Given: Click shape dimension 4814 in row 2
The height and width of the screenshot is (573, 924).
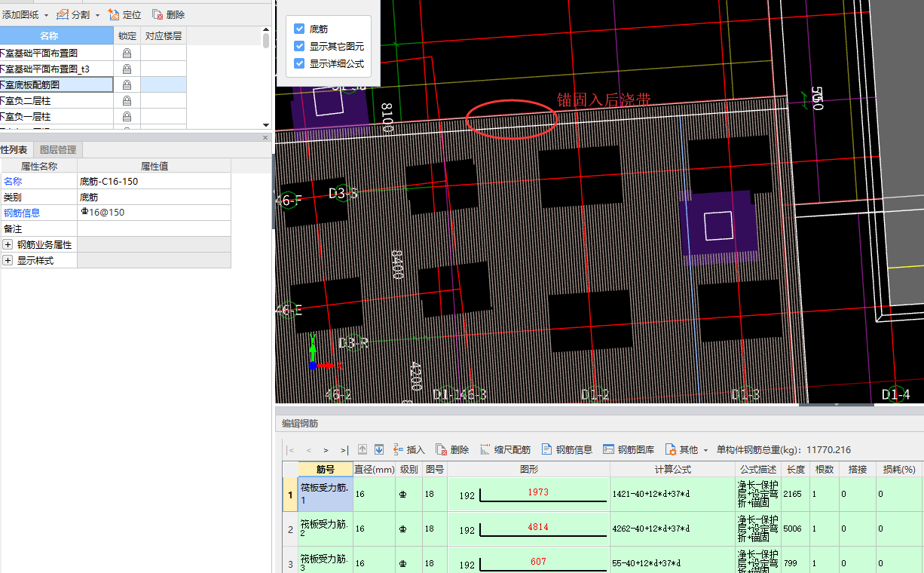Looking at the screenshot, I should pyautogui.click(x=538, y=527).
